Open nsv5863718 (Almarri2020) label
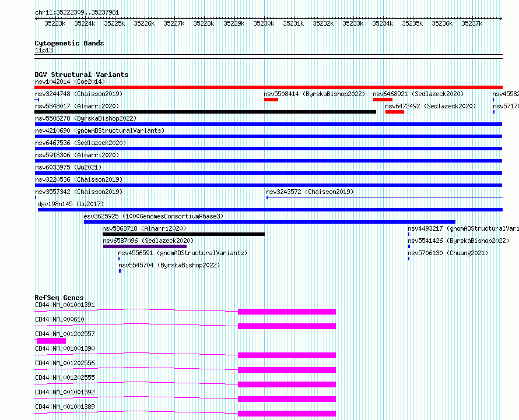The width and height of the screenshot is (519, 420). tap(144, 228)
